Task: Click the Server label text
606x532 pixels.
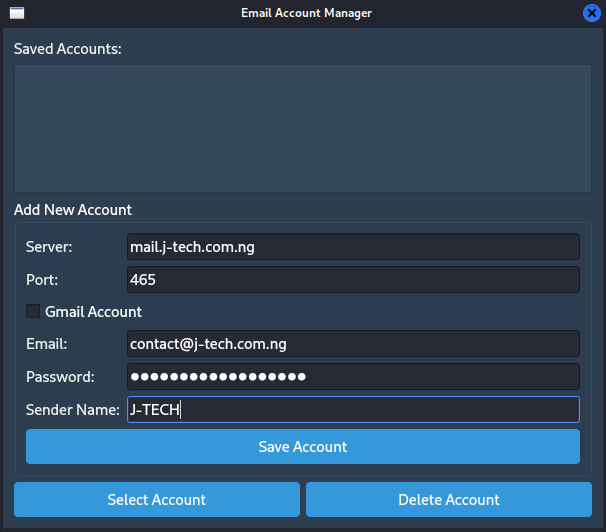Action: 49,247
